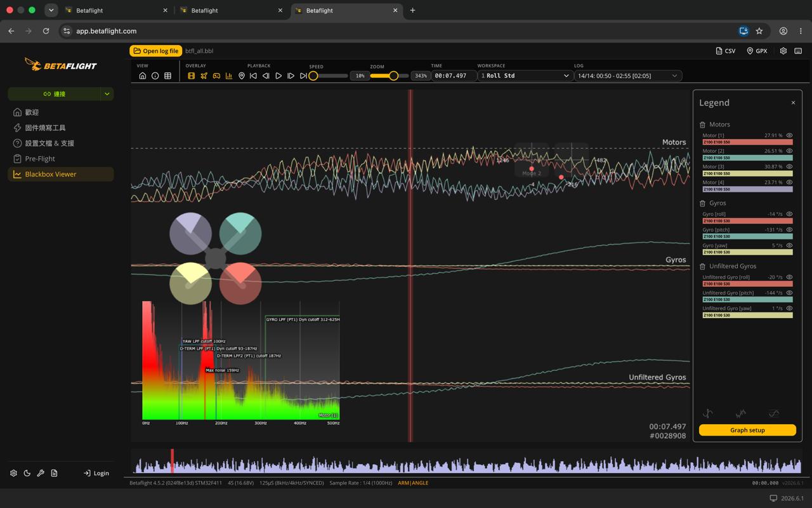
Task: Open viewer settings gear beside GPX
Action: coord(783,51)
